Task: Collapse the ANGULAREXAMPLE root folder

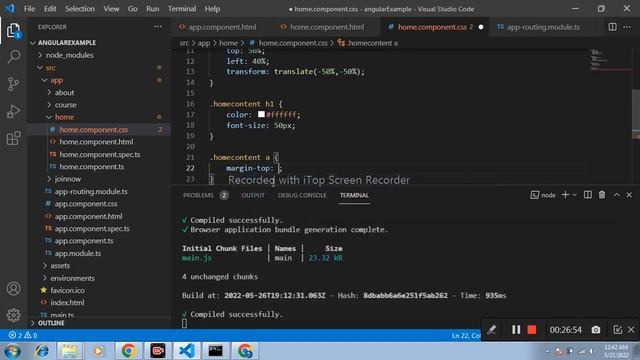Action: pyautogui.click(x=33, y=42)
